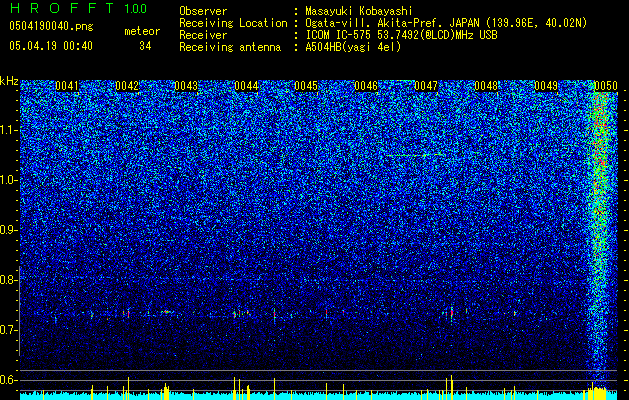The image size is (629, 400).
Task: Click the meteor count value 34
Action: [x=145, y=46]
